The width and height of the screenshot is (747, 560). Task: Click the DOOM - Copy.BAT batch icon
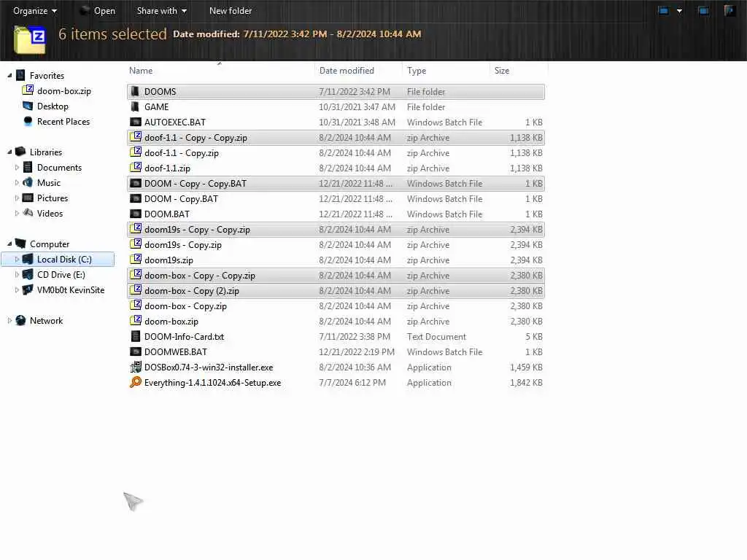coord(136,198)
